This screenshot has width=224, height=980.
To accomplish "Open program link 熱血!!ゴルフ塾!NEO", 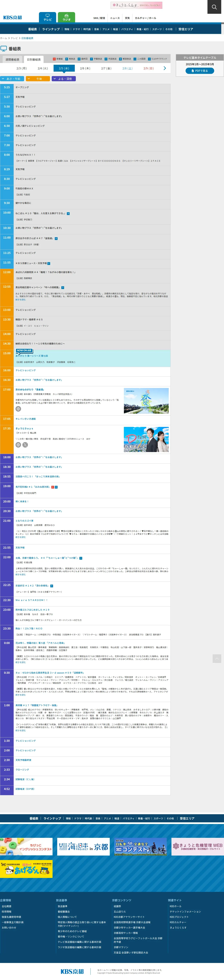I will click(x=29, y=628).
